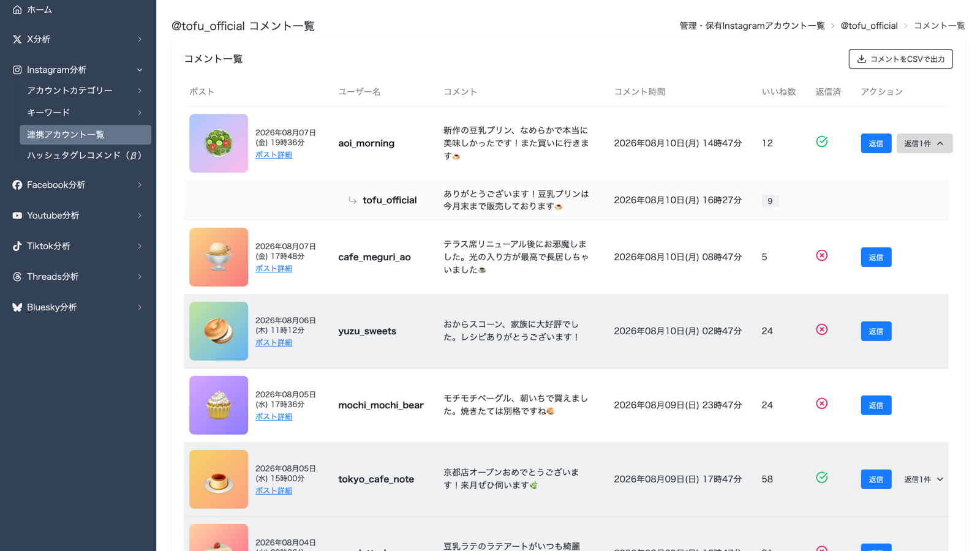
Task: Click the tofu_official reply username
Action: coord(390,200)
